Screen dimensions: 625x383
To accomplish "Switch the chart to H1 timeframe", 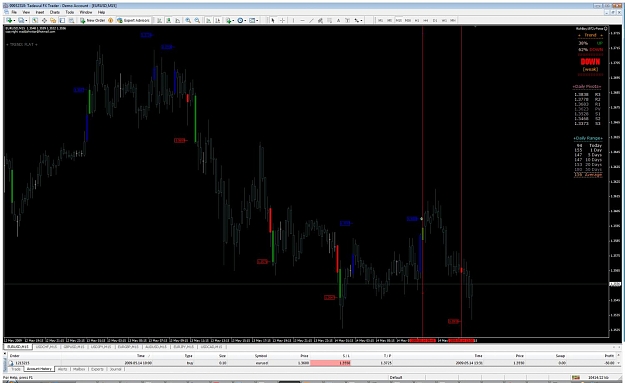I will tap(417, 20).
